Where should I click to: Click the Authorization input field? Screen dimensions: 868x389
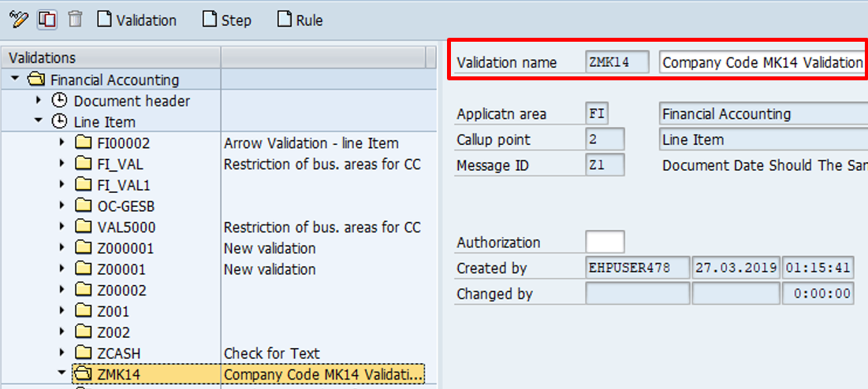point(605,243)
